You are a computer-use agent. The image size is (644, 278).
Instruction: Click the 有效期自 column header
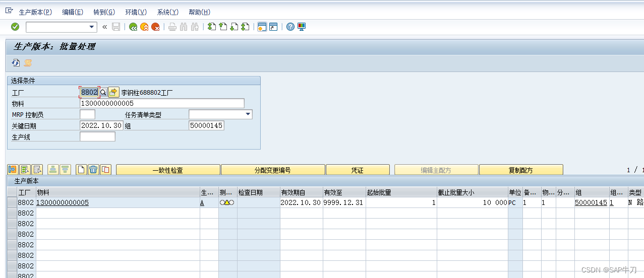301,192
